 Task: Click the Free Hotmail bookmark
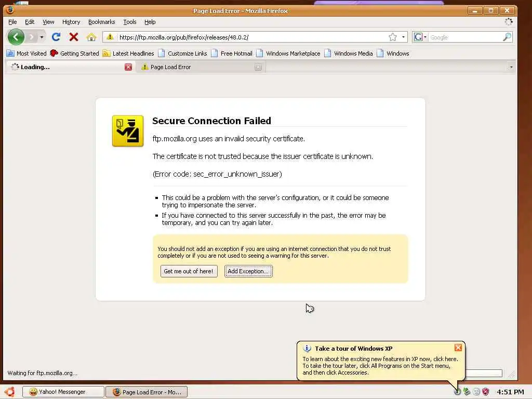(x=232, y=54)
